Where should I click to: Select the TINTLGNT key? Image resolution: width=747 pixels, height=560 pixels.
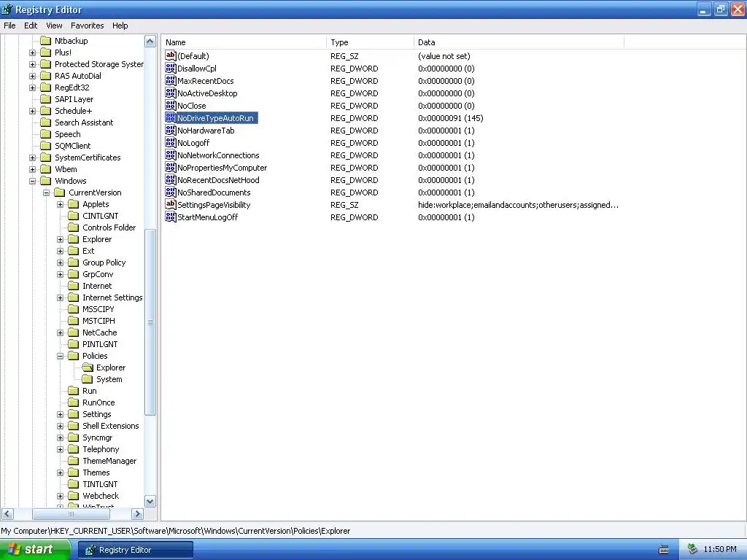100,484
